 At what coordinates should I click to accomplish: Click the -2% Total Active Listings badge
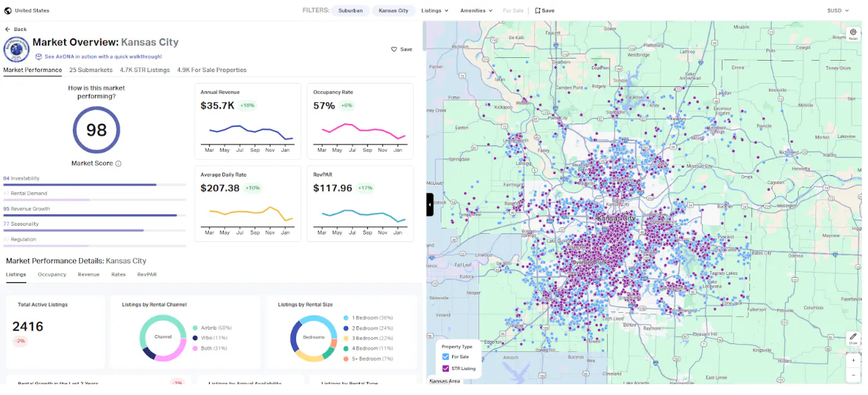(x=20, y=342)
